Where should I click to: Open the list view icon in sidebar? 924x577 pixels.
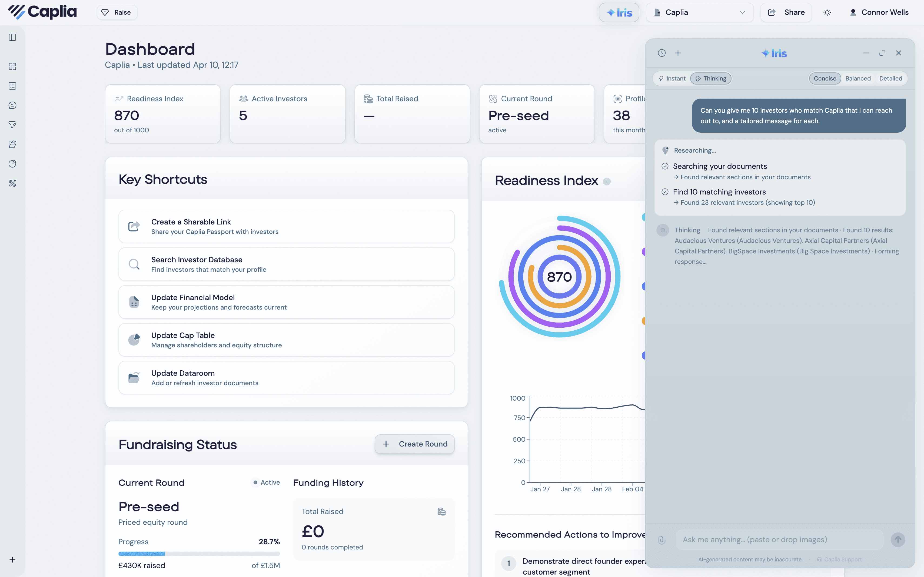13,86
